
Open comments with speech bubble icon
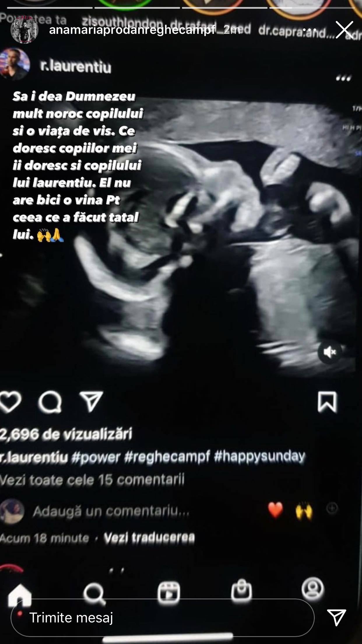pos(50,402)
